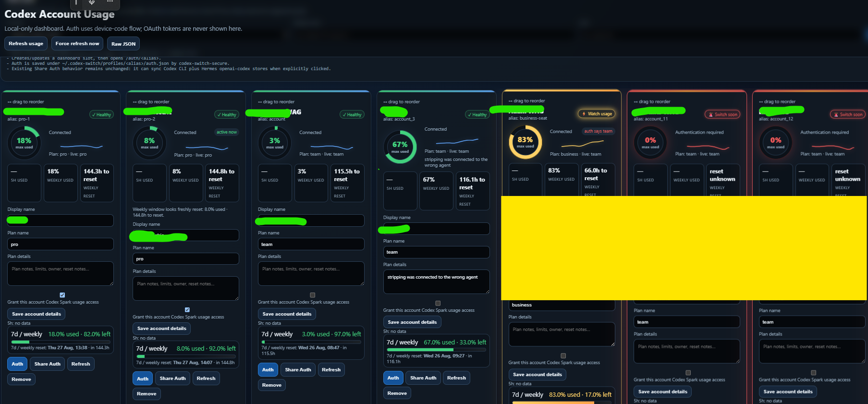This screenshot has width=868, height=404.
Task: Click the drag handle on the account_11 card
Action: 652,102
